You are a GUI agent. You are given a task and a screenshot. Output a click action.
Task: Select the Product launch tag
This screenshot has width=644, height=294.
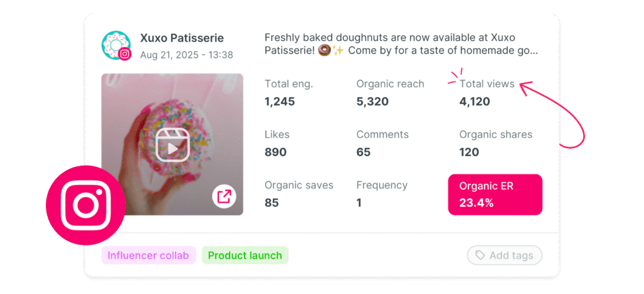(x=245, y=256)
